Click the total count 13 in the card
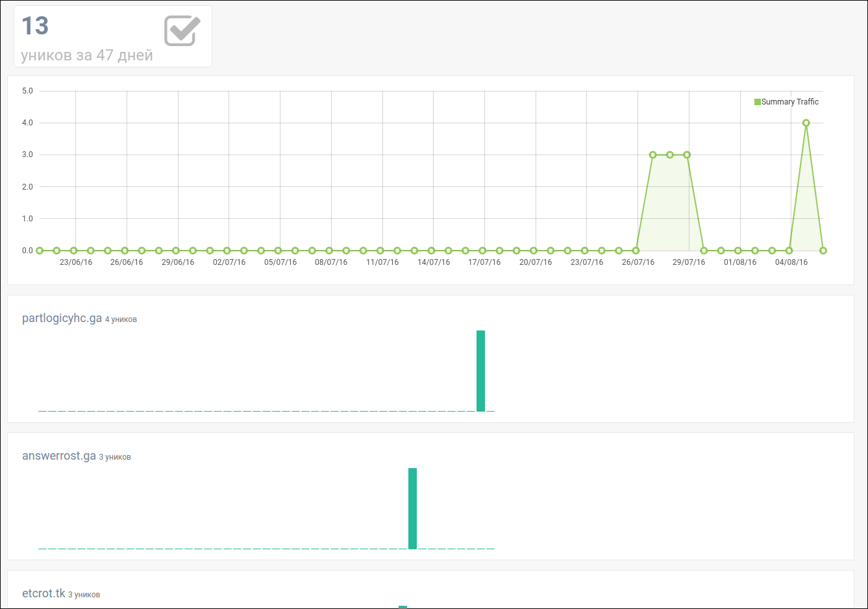This screenshot has width=868, height=609. point(35,26)
